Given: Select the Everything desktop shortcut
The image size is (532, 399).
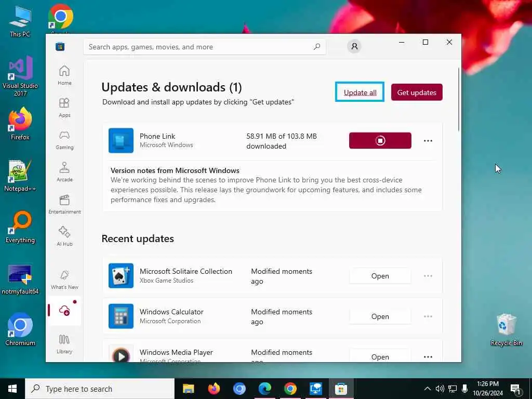Looking at the screenshot, I should [20, 227].
